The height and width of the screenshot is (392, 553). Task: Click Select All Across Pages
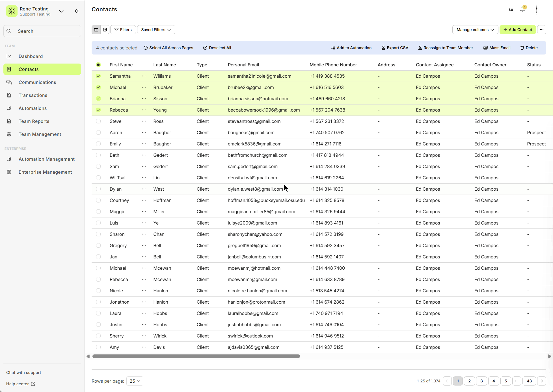[x=169, y=48]
